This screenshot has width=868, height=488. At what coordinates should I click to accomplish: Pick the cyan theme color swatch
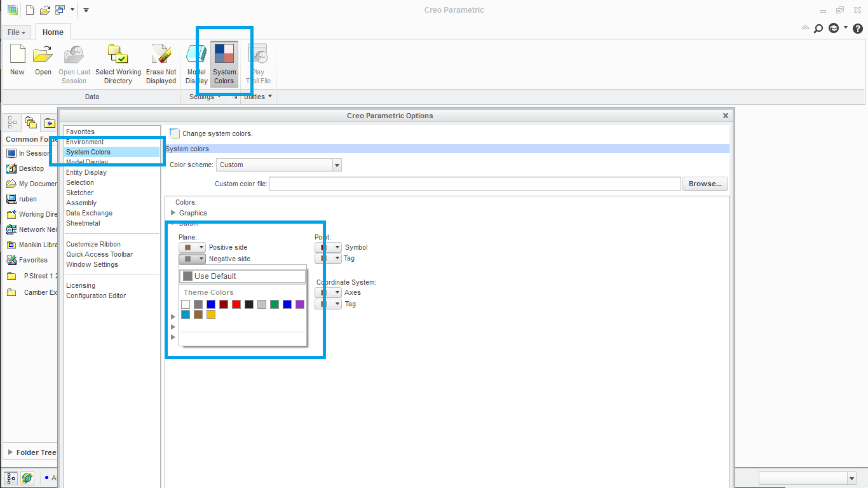point(186,315)
